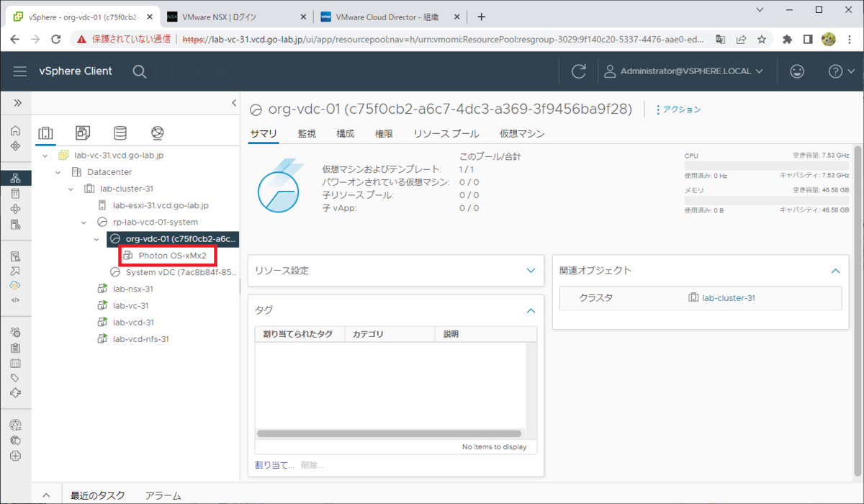
Task: Click the tags table horizontal scrollbar
Action: [x=389, y=433]
